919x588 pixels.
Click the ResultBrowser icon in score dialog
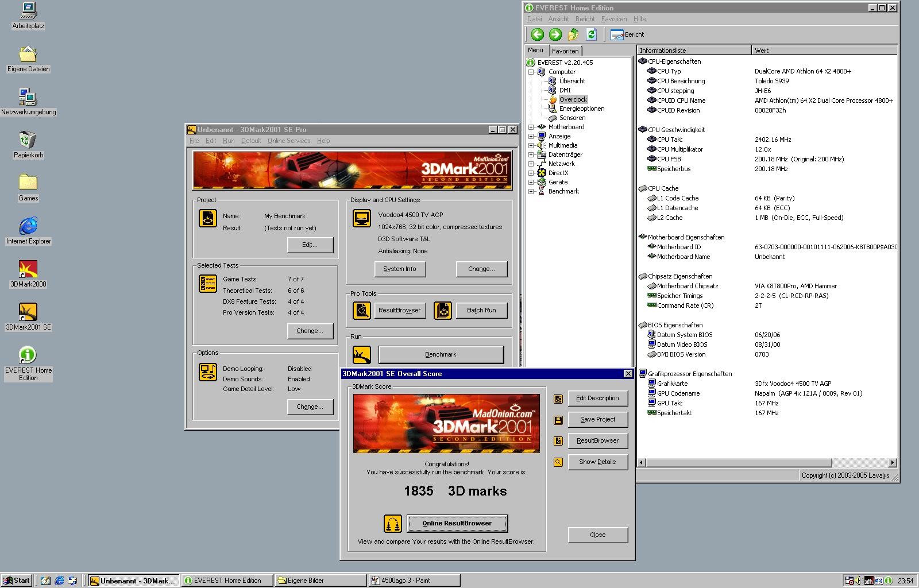[558, 441]
